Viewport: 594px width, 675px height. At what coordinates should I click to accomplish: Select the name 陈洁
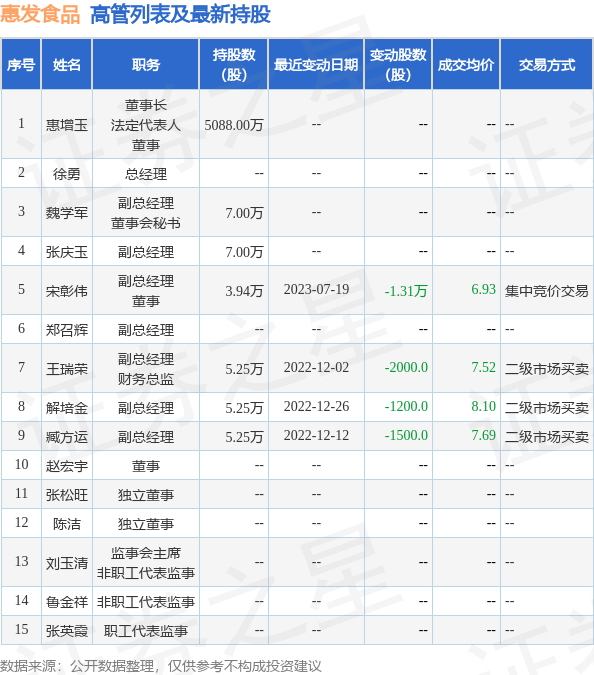tap(67, 523)
